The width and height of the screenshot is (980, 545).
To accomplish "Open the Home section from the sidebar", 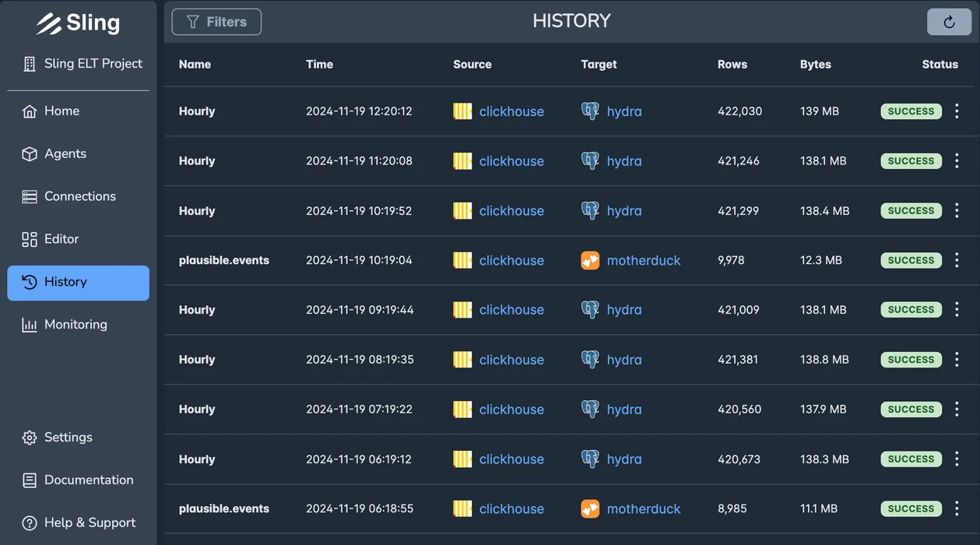I will [60, 111].
